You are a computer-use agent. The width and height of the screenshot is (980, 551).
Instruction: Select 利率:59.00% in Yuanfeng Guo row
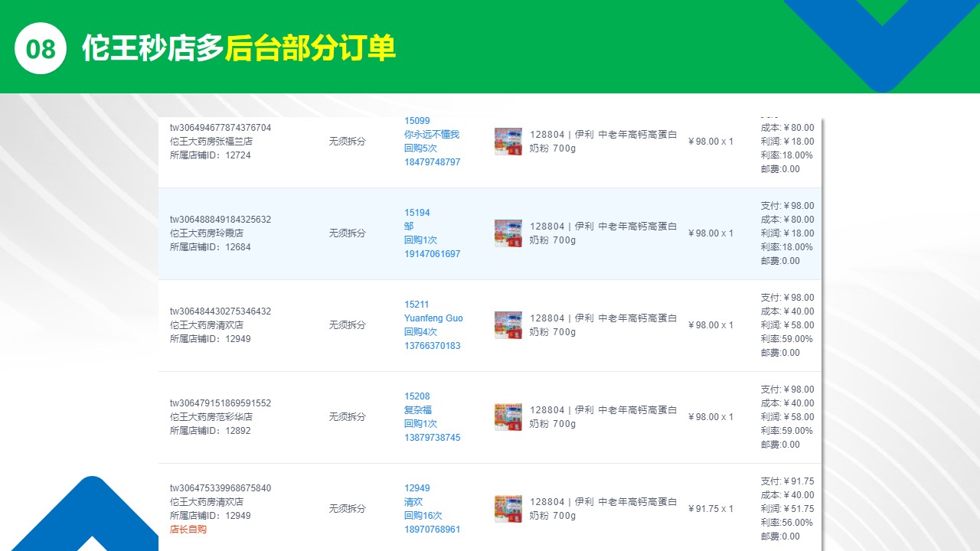click(x=787, y=339)
